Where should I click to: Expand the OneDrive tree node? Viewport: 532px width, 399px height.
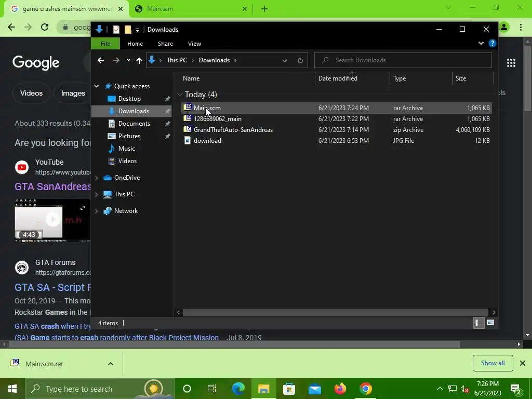(x=96, y=178)
